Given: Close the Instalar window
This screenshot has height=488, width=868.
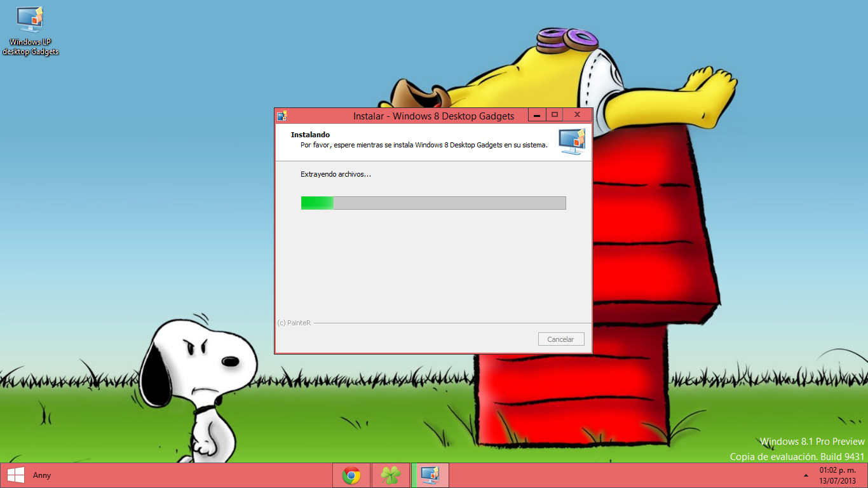Looking at the screenshot, I should pos(578,115).
